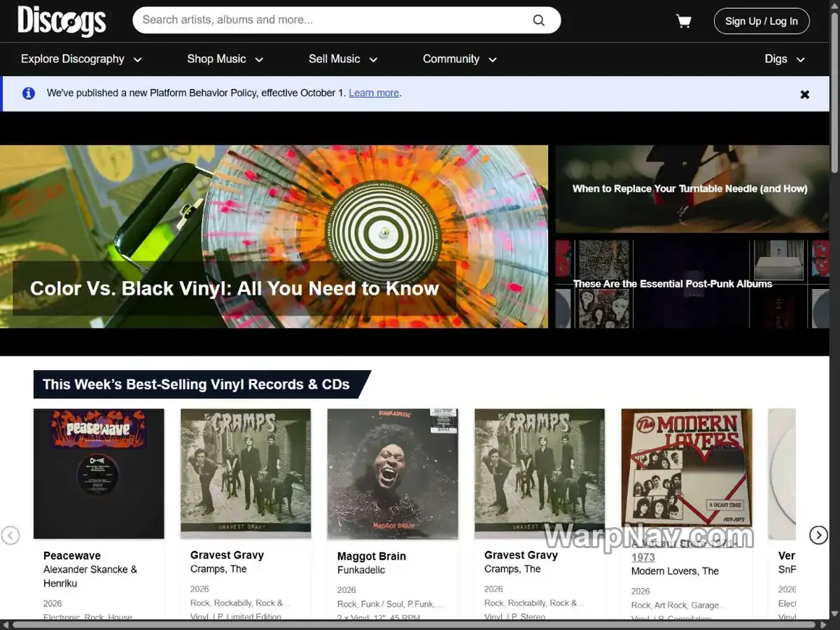840x630 pixels.
Task: Click the carousel's previous arrow
Action: coord(10,535)
